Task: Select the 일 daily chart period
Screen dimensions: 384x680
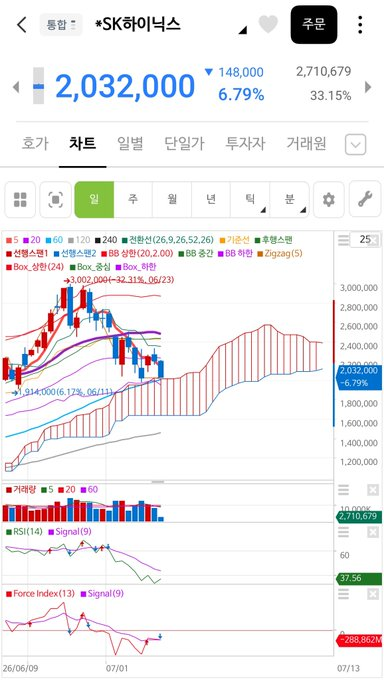Action: tap(94, 199)
